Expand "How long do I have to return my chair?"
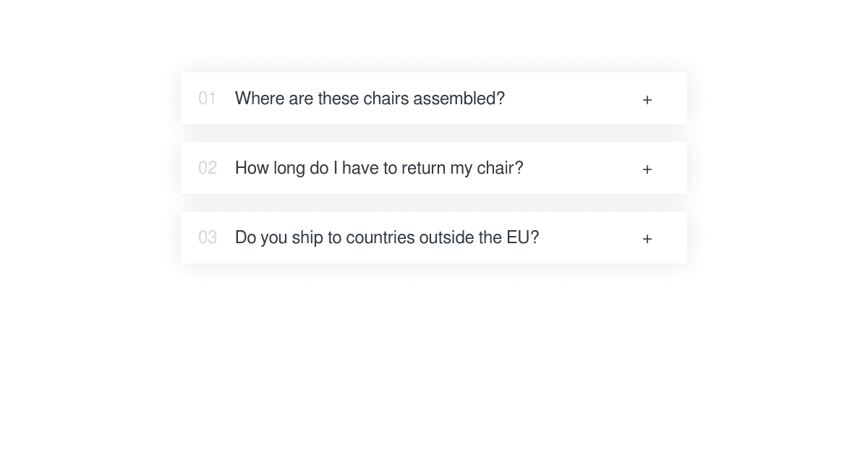 pyautogui.click(x=379, y=168)
